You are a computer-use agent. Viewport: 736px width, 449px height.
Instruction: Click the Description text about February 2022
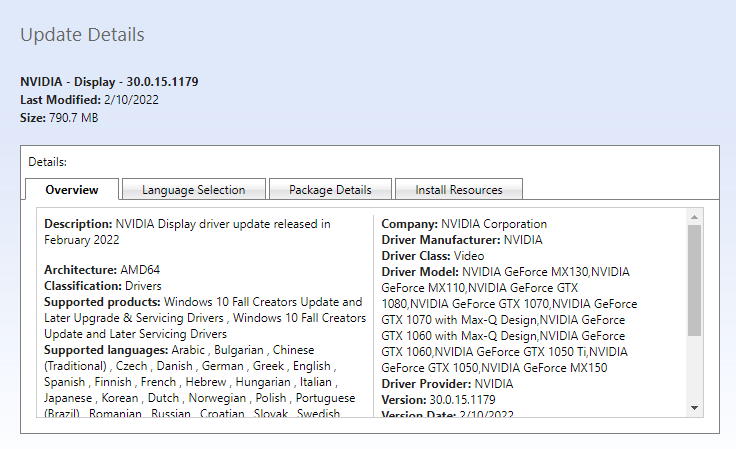point(187,232)
